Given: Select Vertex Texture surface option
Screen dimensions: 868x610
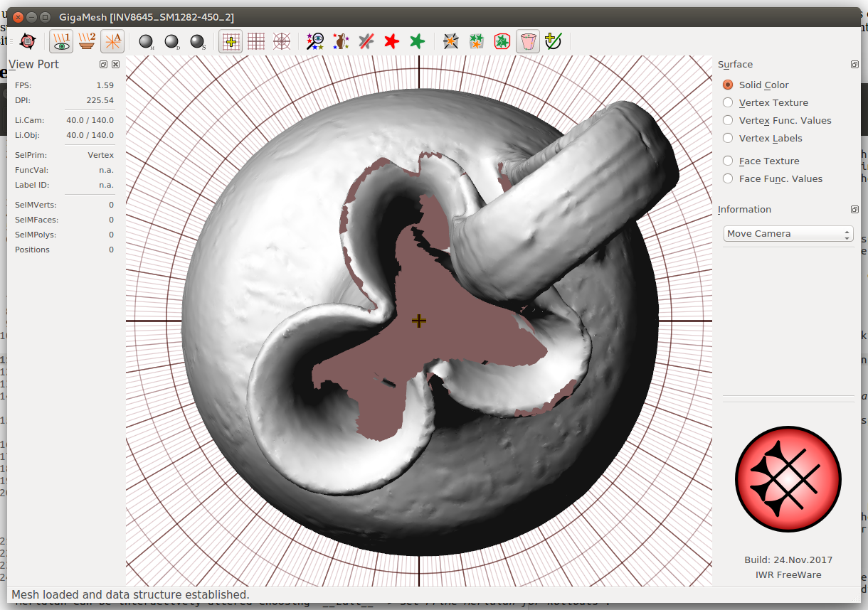Looking at the screenshot, I should pyautogui.click(x=765, y=102).
